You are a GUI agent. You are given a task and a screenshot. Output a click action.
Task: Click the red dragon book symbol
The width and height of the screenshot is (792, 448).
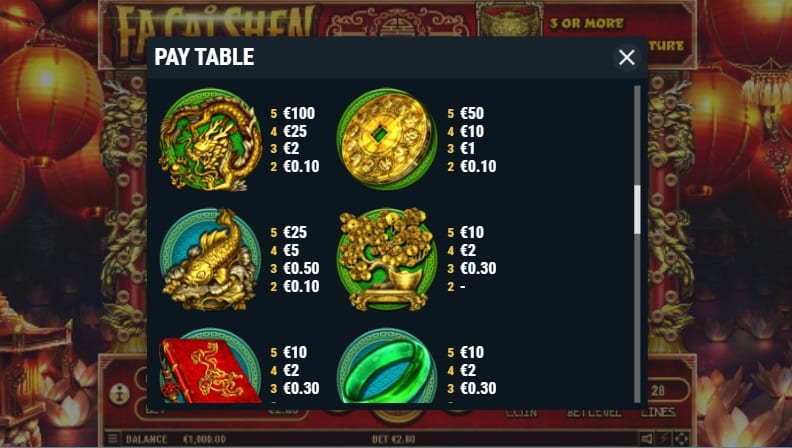[211, 366]
